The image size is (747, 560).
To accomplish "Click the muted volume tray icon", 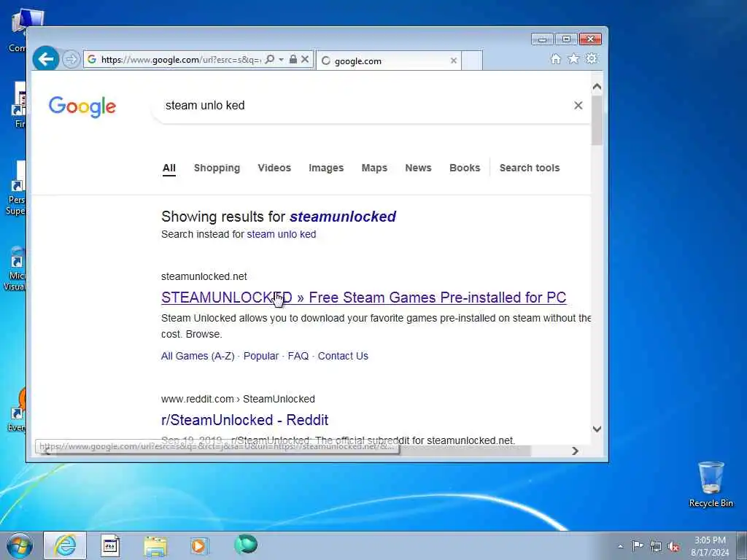I will pyautogui.click(x=673, y=546).
